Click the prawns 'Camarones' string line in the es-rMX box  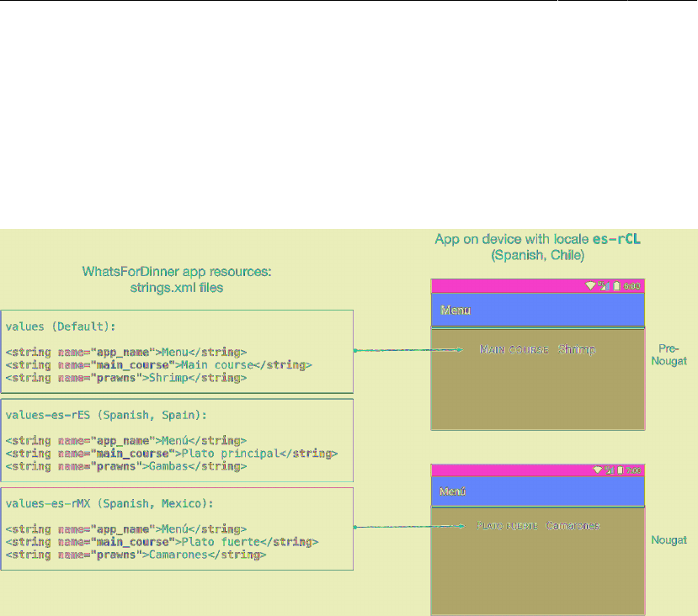point(136,555)
